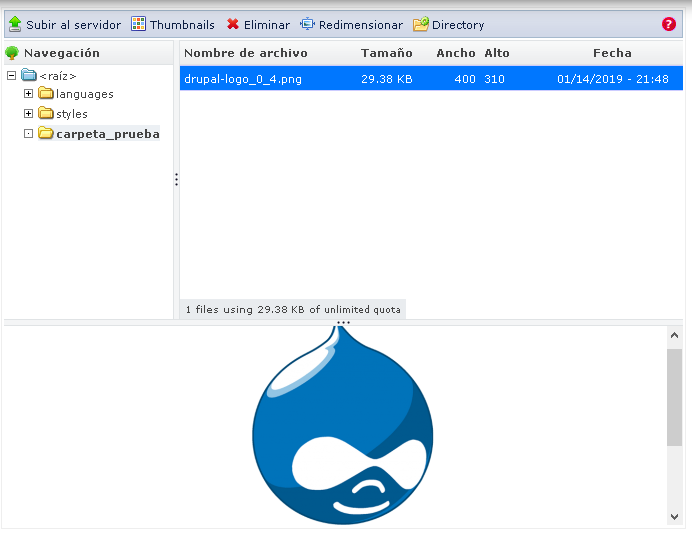Click the preview scrollbar thumb
Screen dimensions: 692x539
pyautogui.click(x=674, y=397)
